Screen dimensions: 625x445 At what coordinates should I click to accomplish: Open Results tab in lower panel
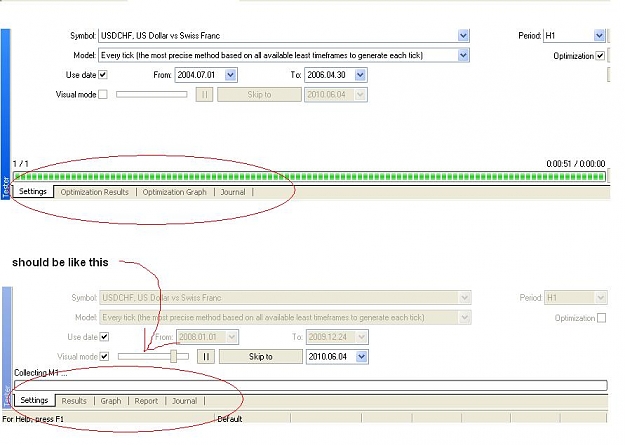(x=74, y=401)
